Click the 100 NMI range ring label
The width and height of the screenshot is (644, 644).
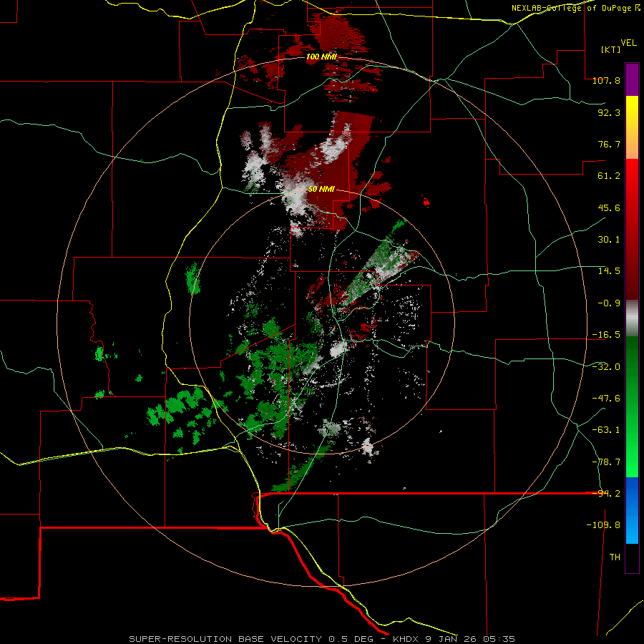[x=321, y=57]
